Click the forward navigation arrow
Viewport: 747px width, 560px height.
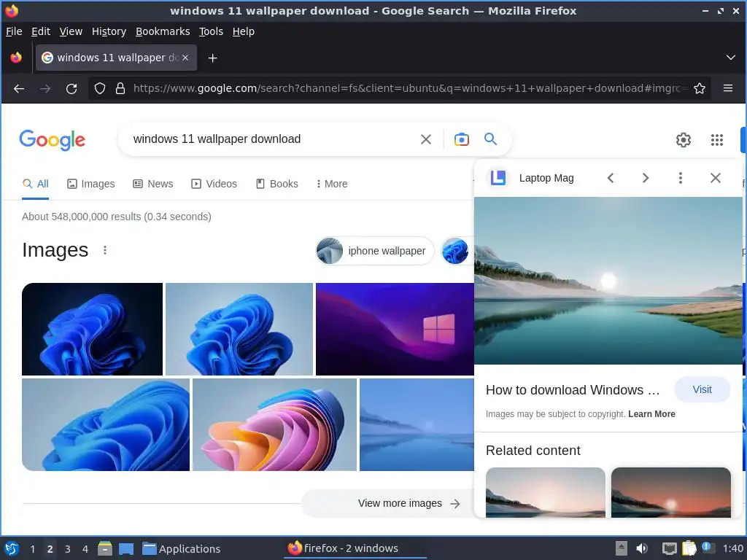click(45, 88)
